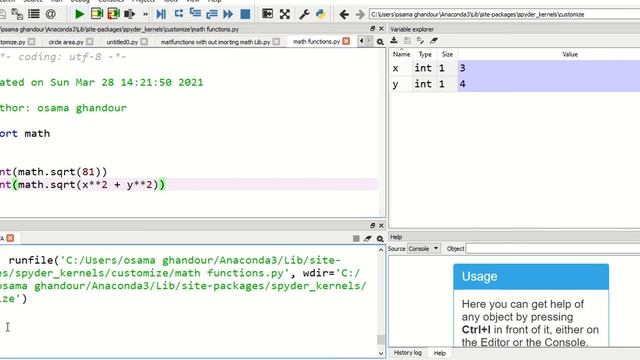Show more run toolbar options chevron

pyautogui.click(x=145, y=14)
